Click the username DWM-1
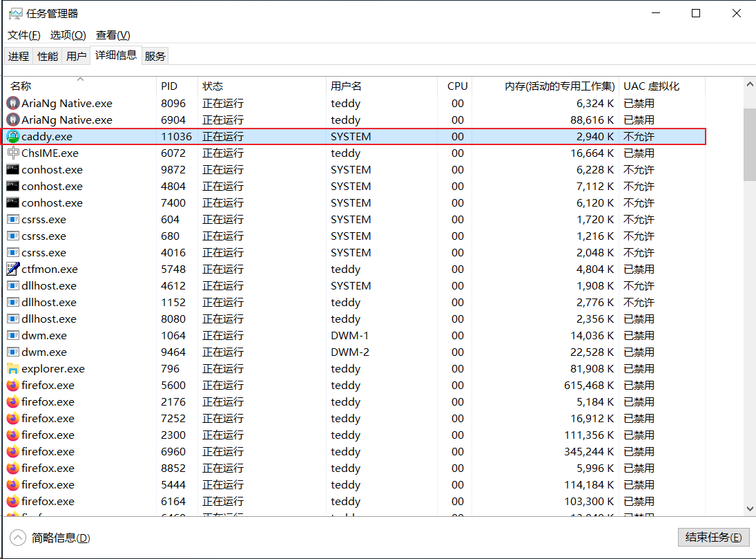 [x=349, y=336]
